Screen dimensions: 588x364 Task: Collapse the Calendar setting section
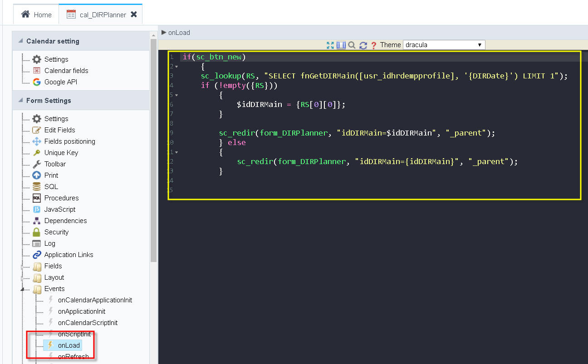pos(20,41)
